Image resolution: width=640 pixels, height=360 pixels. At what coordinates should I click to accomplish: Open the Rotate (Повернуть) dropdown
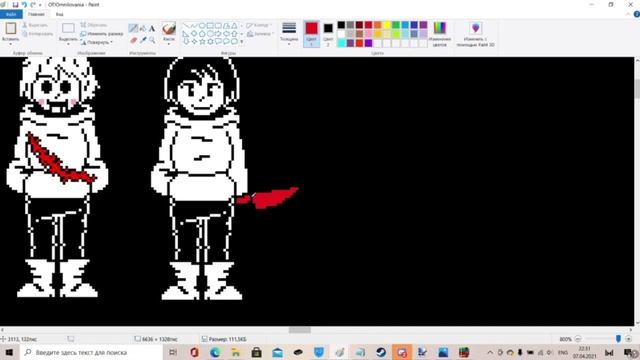tap(96, 42)
